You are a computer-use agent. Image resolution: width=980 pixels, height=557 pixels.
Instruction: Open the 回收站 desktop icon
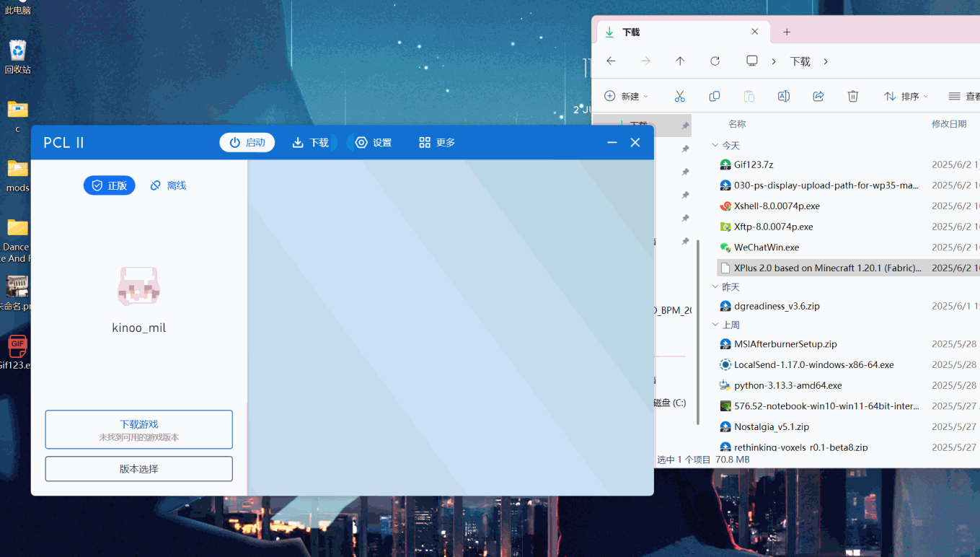coord(17,57)
